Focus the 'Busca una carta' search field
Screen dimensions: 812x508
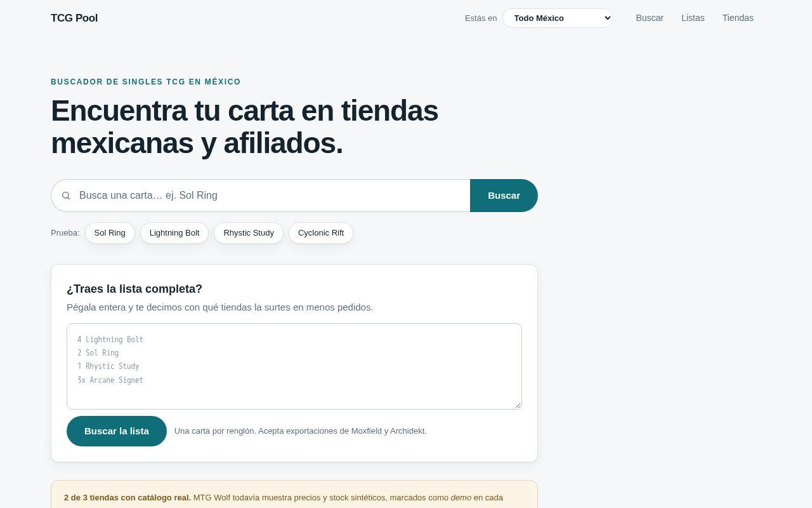pos(261,196)
